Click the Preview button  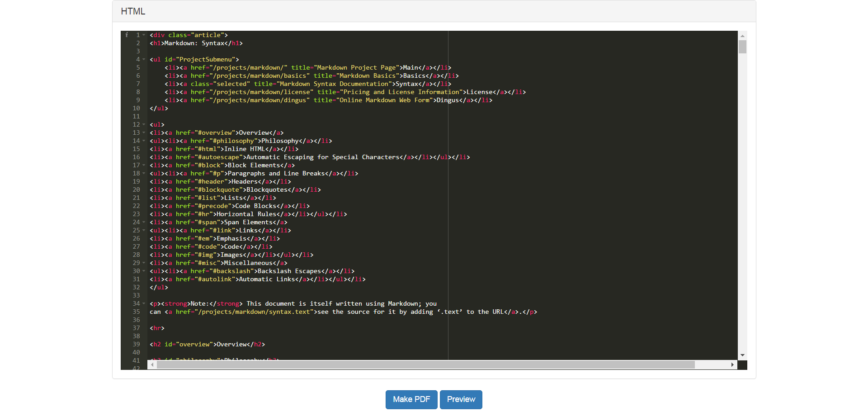461,399
